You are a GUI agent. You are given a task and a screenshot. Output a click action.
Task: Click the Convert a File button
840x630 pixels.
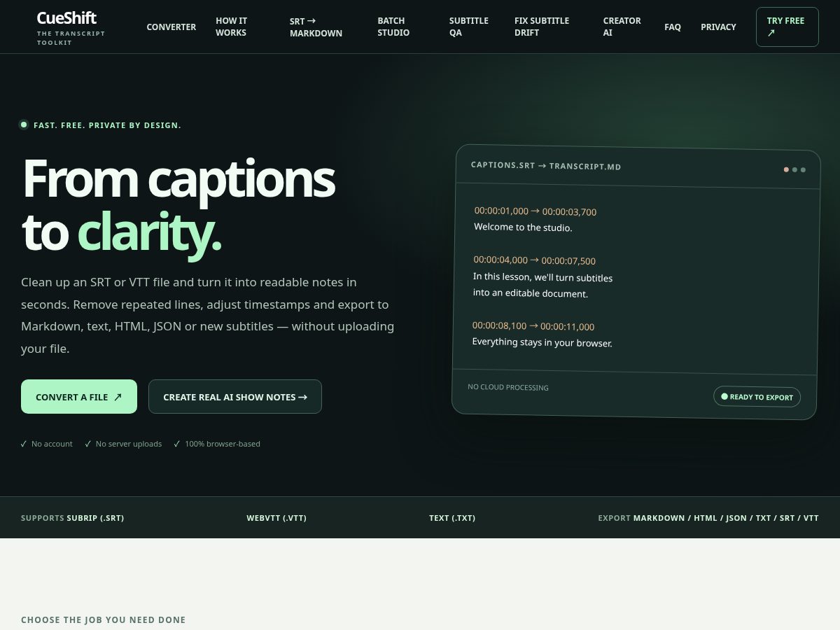coord(79,397)
